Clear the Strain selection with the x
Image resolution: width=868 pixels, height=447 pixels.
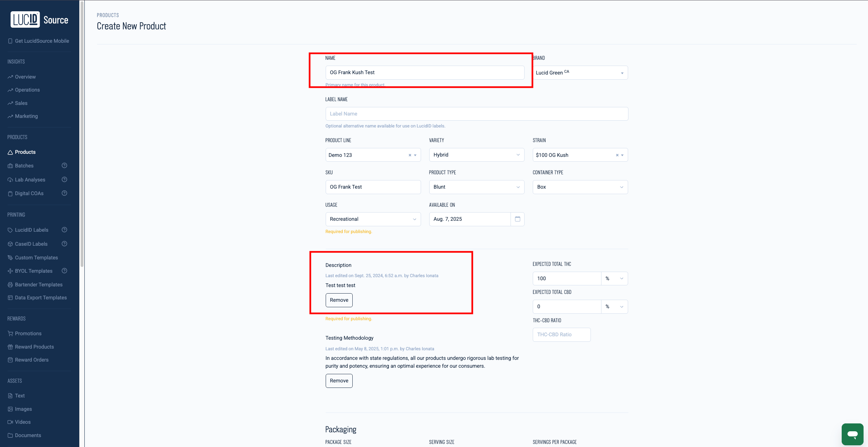pos(617,155)
